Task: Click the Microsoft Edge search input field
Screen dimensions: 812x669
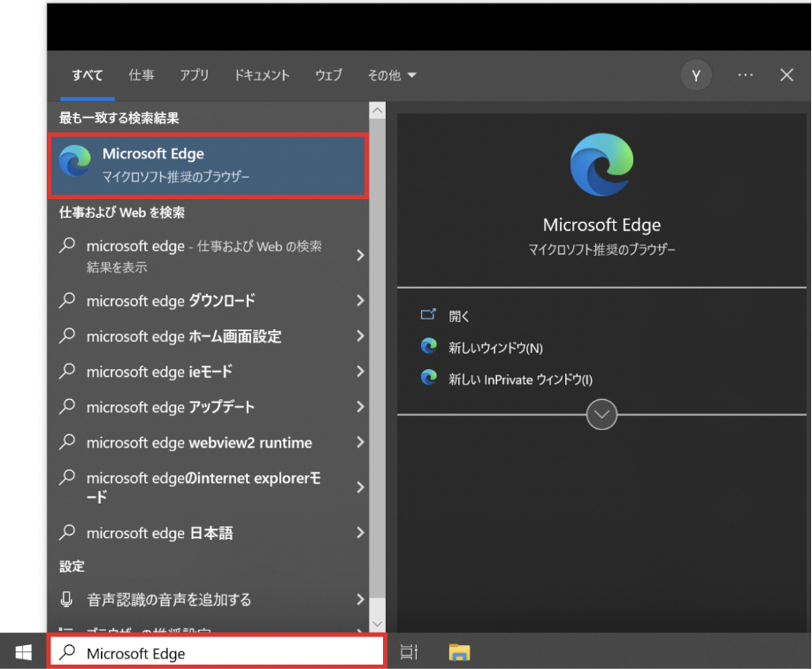Action: [x=217, y=652]
